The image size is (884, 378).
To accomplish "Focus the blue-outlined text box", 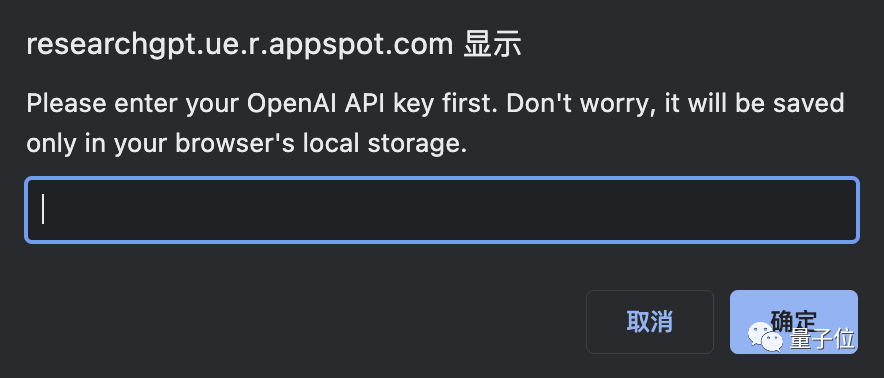I will tap(442, 210).
